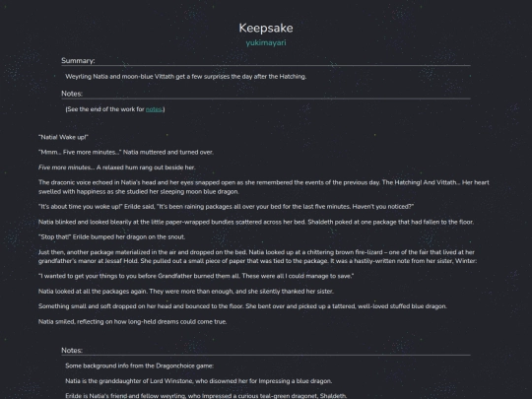Follow the 'notes' link in the Notes section
The width and height of the screenshot is (532, 399).
point(154,109)
